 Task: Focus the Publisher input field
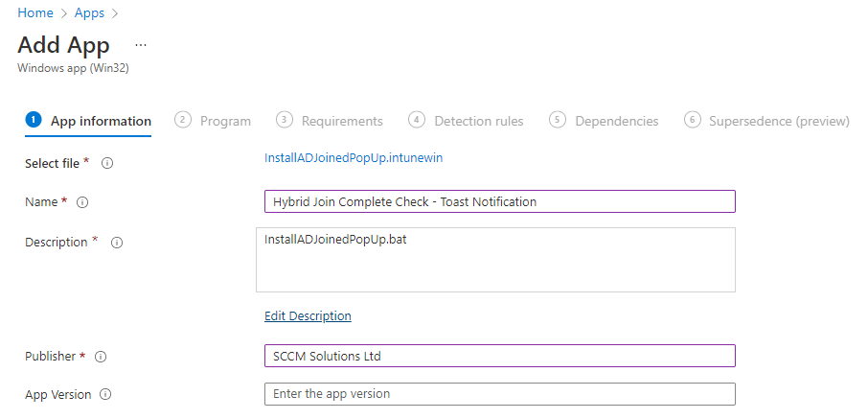499,356
